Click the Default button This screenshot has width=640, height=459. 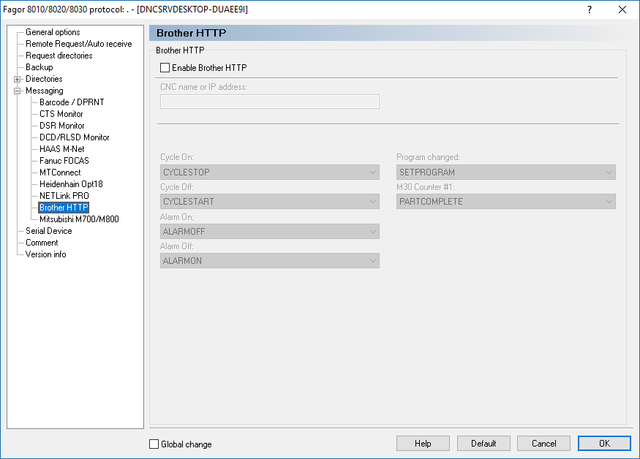point(484,443)
